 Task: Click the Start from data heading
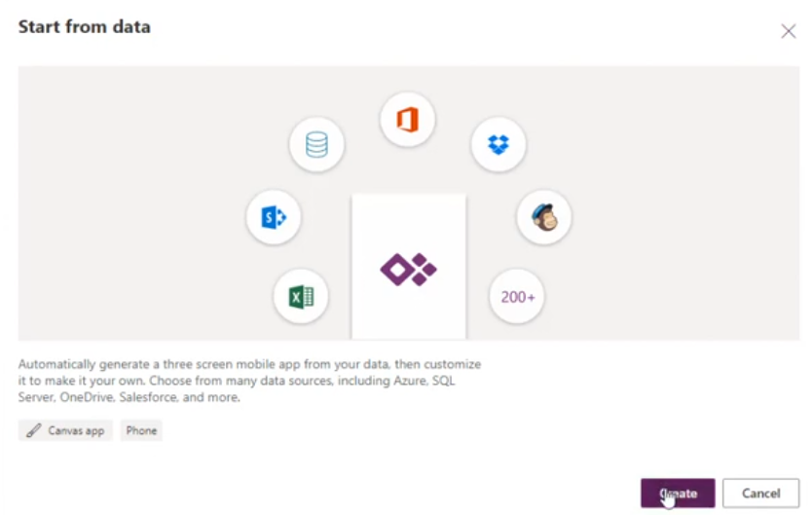85,27
